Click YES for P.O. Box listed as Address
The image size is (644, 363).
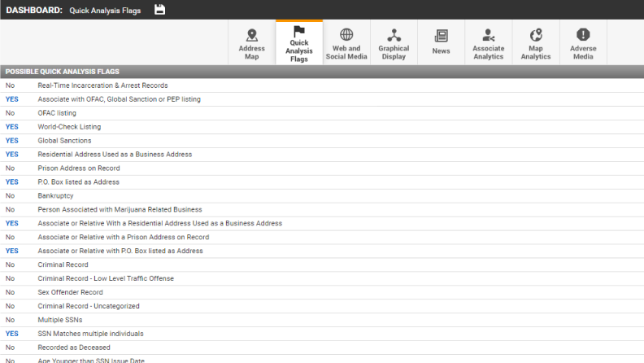[11, 182]
